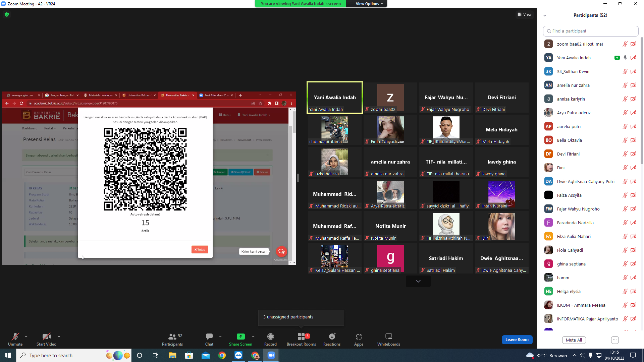Viewport: 644px width, 362px height.
Task: Click Show QR Code button
Action: (x=241, y=172)
